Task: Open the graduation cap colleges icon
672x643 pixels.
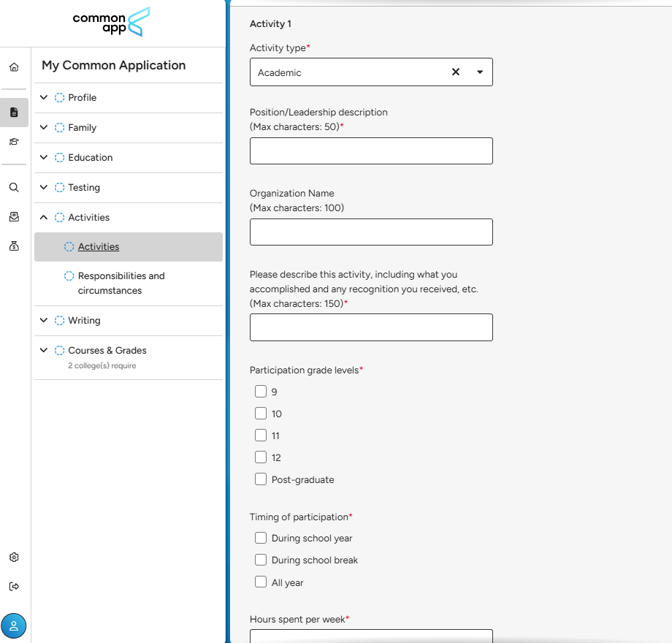Action: [14, 142]
